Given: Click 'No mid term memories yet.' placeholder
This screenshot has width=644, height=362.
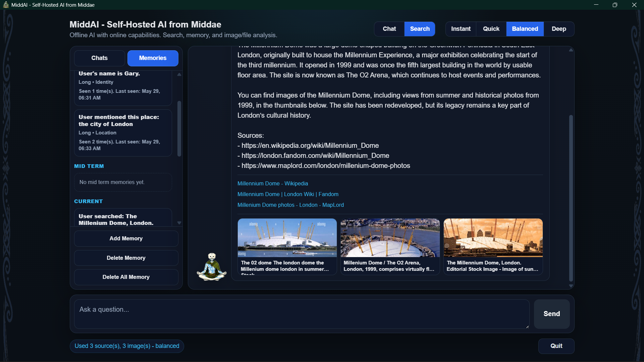Looking at the screenshot, I should pos(123,182).
